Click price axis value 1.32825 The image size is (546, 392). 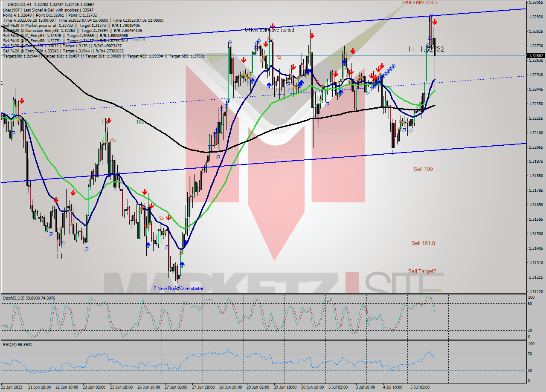point(536,32)
